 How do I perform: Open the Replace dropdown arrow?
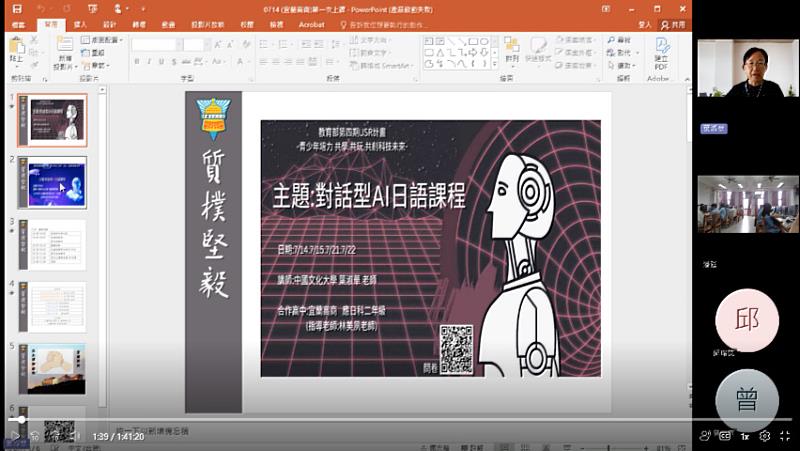[x=638, y=53]
